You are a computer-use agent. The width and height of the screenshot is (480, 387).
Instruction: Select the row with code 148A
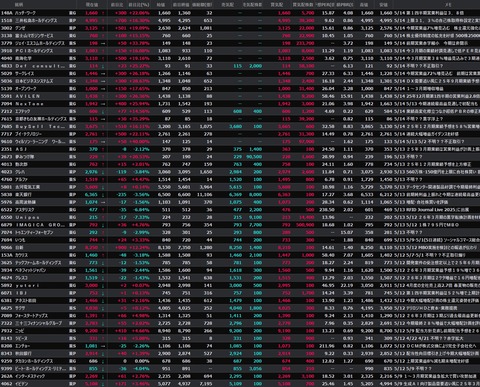click(240, 13)
